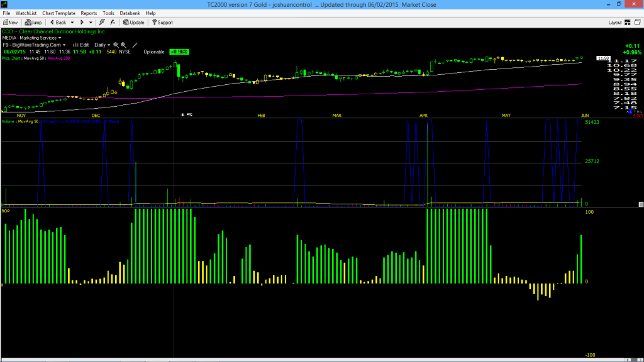Viewport: 644px width, 362px height.
Task: Select the drawing pencil tool
Action: [135, 45]
